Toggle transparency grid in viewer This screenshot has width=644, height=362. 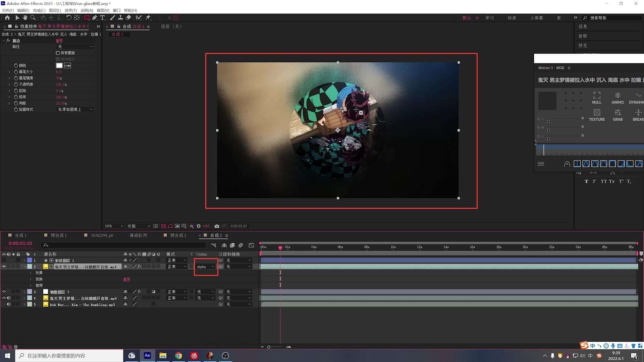[163, 226]
